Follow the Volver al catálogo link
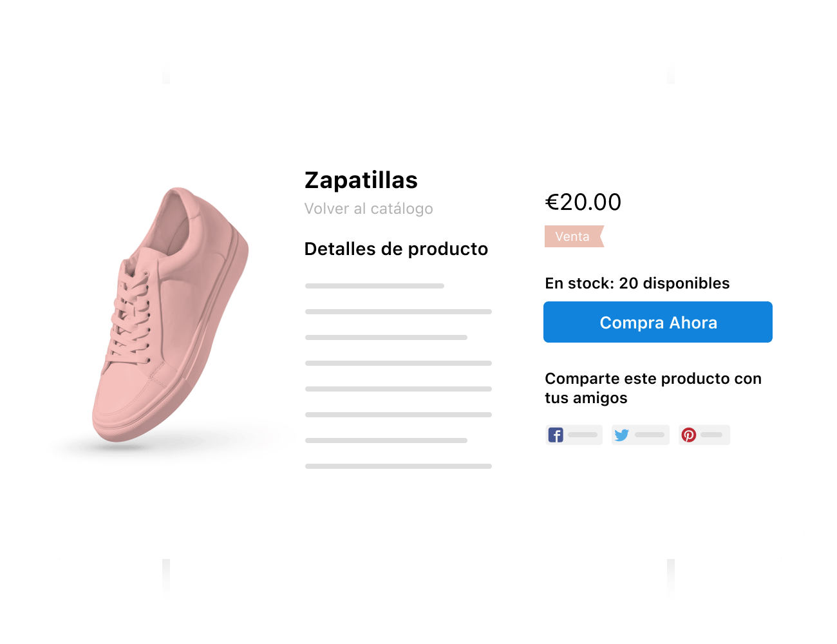The width and height of the screenshot is (837, 644). coord(368,209)
